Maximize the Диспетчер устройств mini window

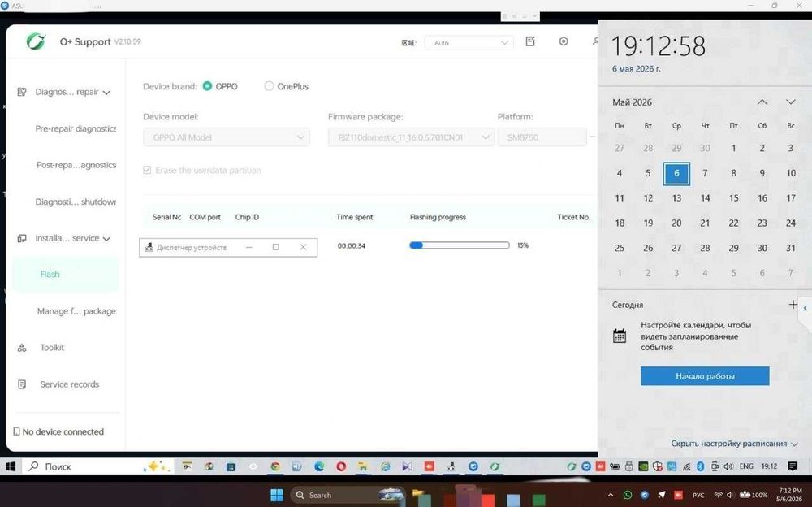point(275,247)
